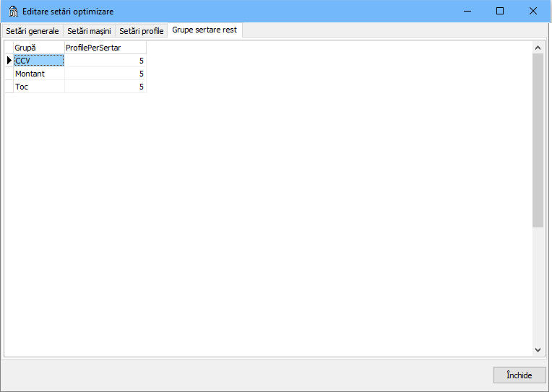The width and height of the screenshot is (552, 392).
Task: Click the ProfilePerSertar value for CCV
Action: click(x=105, y=61)
